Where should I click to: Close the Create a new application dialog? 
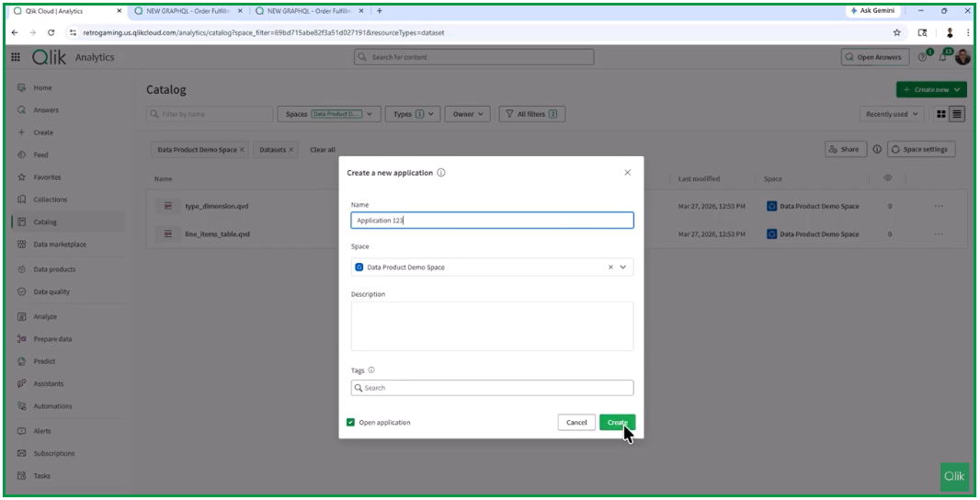[628, 173]
